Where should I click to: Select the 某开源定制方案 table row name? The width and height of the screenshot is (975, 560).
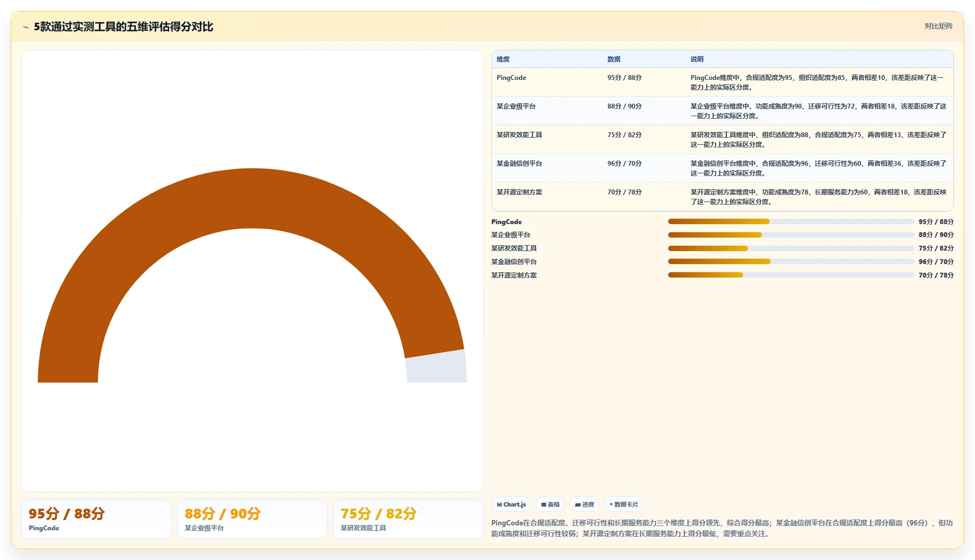tap(519, 192)
